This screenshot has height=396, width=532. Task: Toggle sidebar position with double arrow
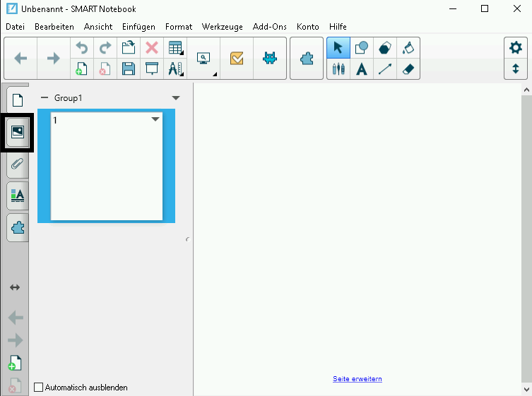click(15, 287)
